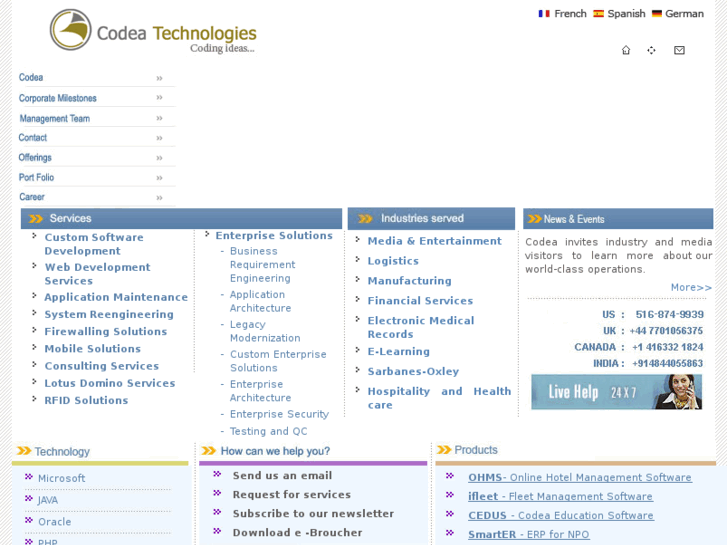Click the home icon at top right
Viewport: 727px width, 545px height.
626,50
